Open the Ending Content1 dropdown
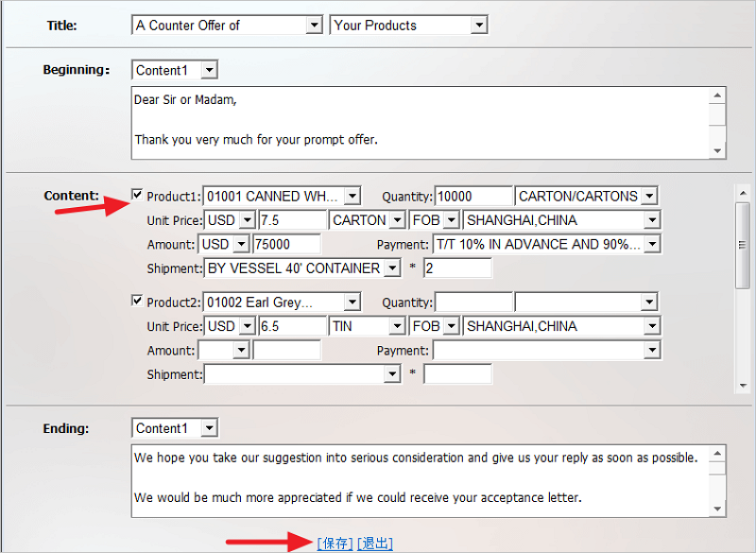756x553 pixels. point(209,428)
